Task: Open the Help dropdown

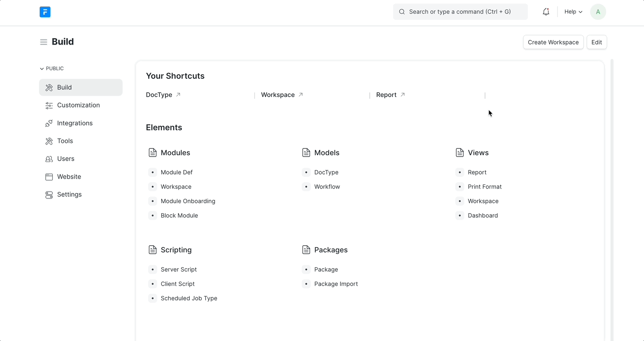Action: (572, 12)
